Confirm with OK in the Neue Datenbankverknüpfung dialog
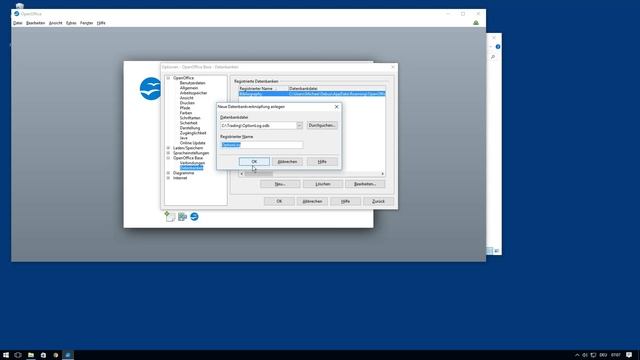Screen dimensions: 640x360 (x=254, y=162)
